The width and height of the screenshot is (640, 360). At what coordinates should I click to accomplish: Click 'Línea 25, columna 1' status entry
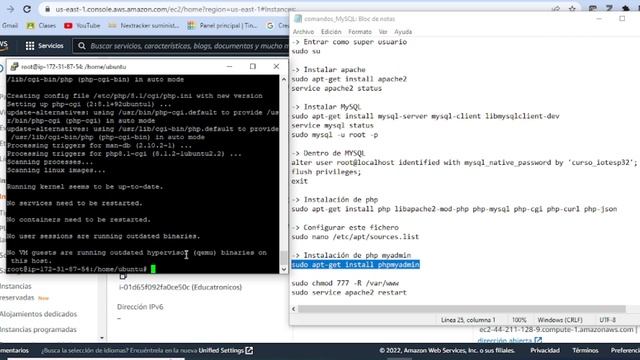pyautogui.click(x=468, y=320)
